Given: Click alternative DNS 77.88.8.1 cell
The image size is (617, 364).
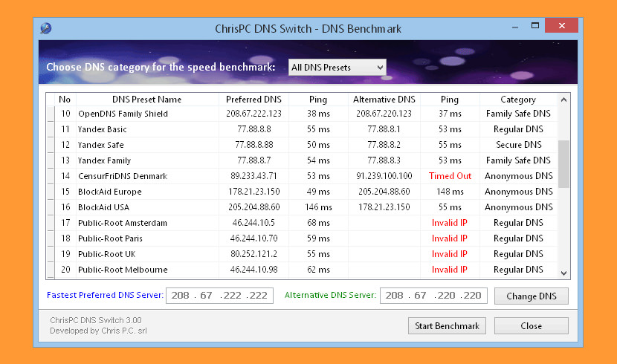Looking at the screenshot, I should pyautogui.click(x=384, y=129).
